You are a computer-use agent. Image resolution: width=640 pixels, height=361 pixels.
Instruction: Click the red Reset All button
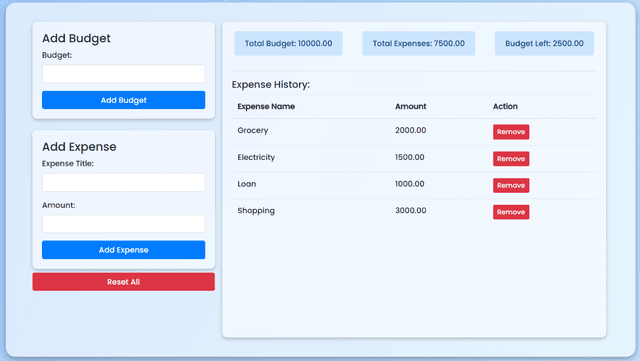click(123, 282)
